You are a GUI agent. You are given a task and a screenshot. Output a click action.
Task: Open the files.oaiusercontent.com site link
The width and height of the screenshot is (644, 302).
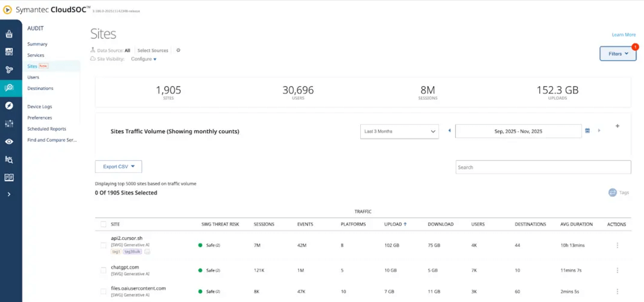[x=138, y=288]
